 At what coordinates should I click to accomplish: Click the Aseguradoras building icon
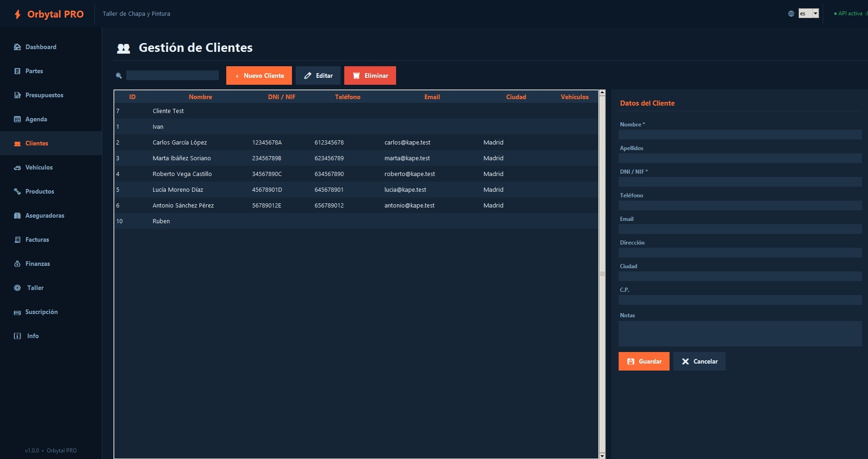(18, 215)
